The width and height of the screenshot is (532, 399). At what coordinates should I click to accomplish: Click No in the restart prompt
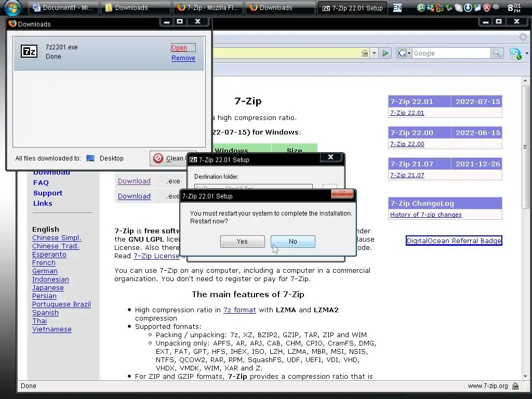tap(293, 241)
